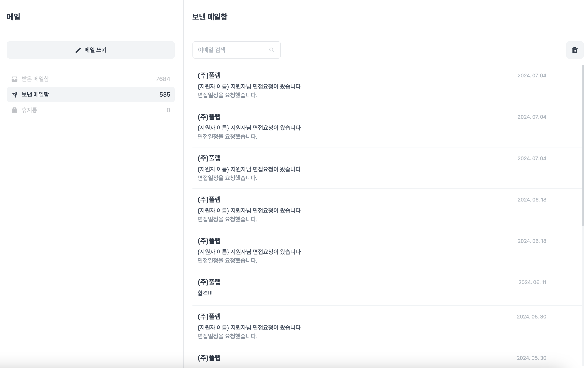Image resolution: width=588 pixels, height=368 pixels.
Task: Click the 0 trash count
Action: tap(168, 110)
